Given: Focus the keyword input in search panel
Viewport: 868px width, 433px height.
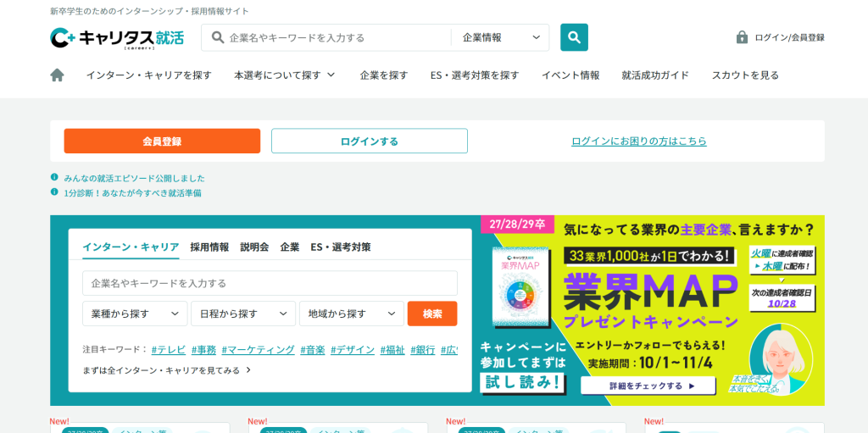Looking at the screenshot, I should pos(270,283).
